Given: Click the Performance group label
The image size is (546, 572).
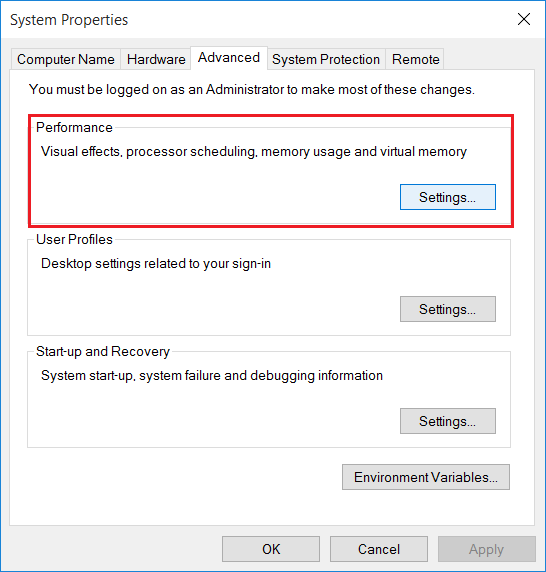Looking at the screenshot, I should [74, 127].
